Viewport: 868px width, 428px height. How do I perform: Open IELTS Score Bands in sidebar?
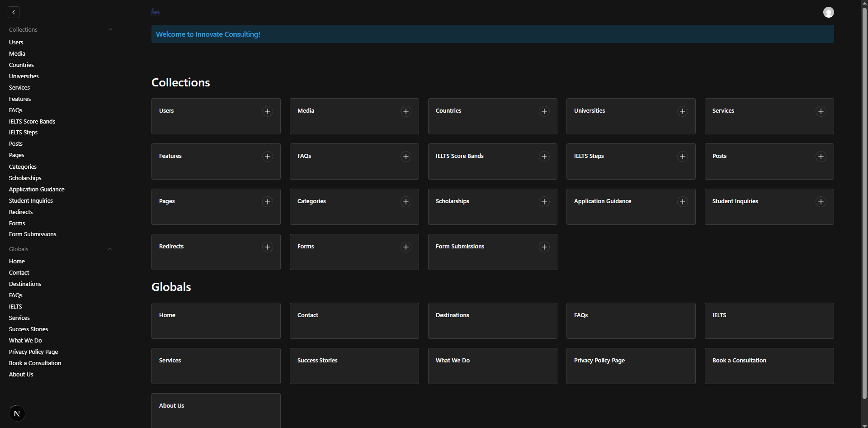(x=32, y=122)
